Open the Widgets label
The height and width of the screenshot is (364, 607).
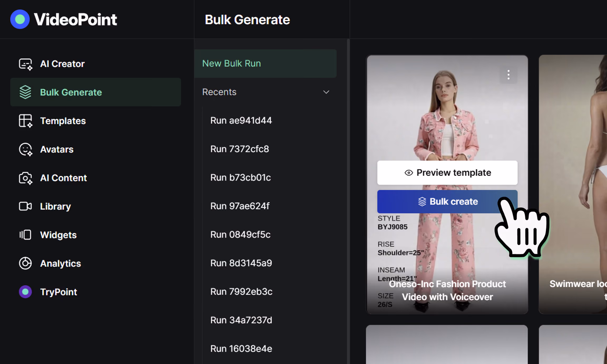coord(58,235)
